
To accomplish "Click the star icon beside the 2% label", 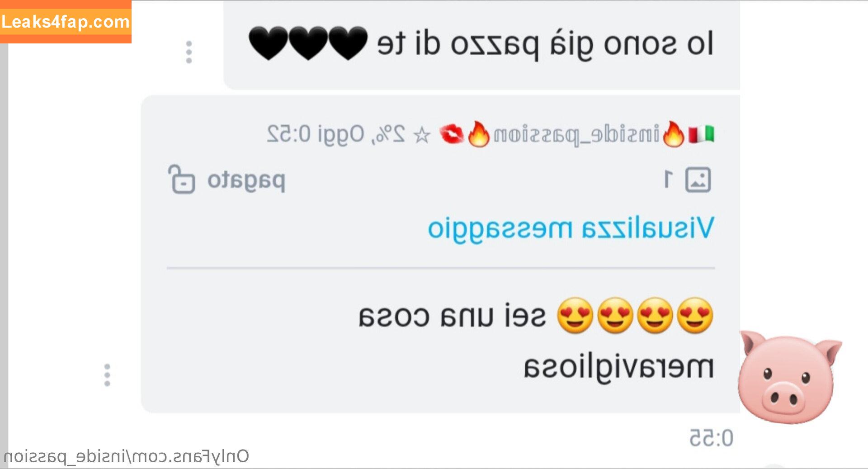I will [422, 135].
